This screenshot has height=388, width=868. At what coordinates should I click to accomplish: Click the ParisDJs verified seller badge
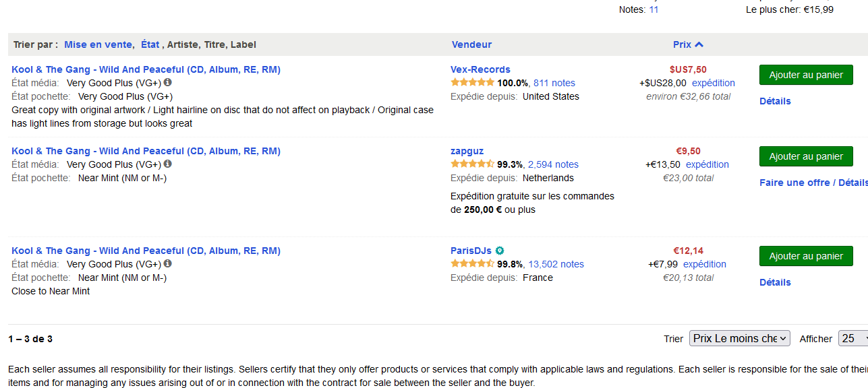(x=500, y=251)
